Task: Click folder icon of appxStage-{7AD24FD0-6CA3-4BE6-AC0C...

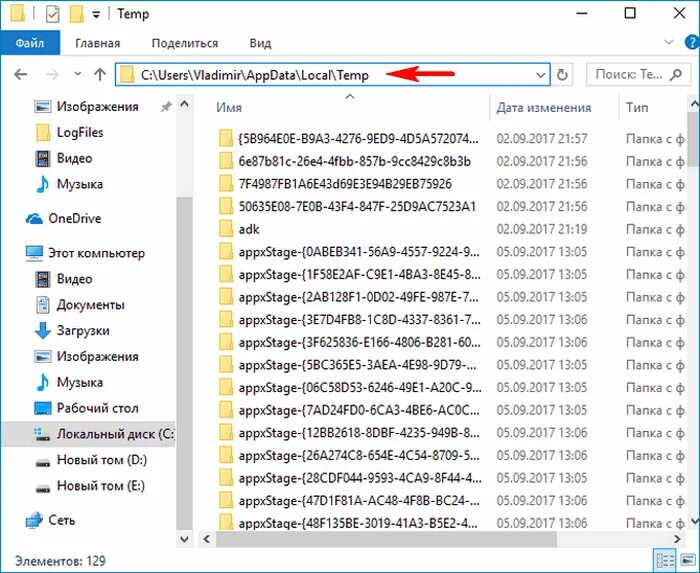Action: pyautogui.click(x=226, y=410)
